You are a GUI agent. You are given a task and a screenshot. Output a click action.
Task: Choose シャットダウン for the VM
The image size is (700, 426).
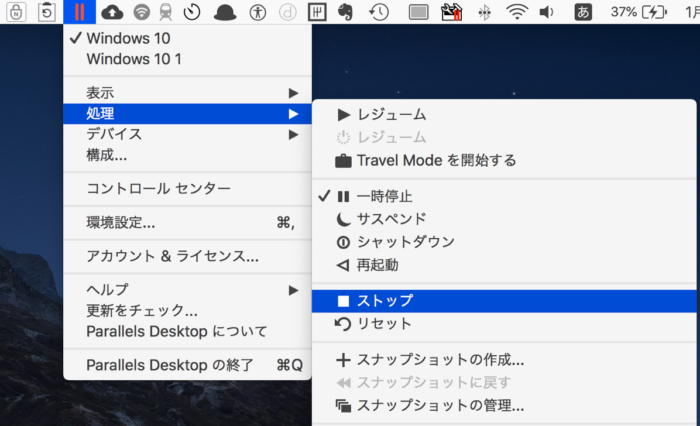tap(504, 242)
